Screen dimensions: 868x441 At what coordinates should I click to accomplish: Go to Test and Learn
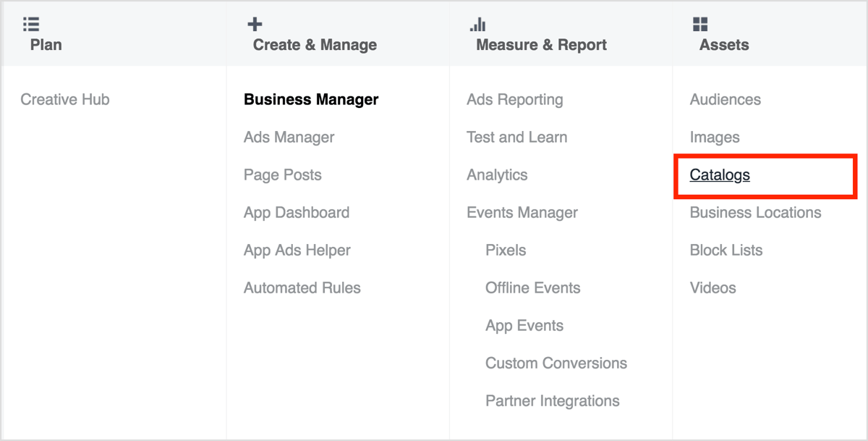coord(517,138)
